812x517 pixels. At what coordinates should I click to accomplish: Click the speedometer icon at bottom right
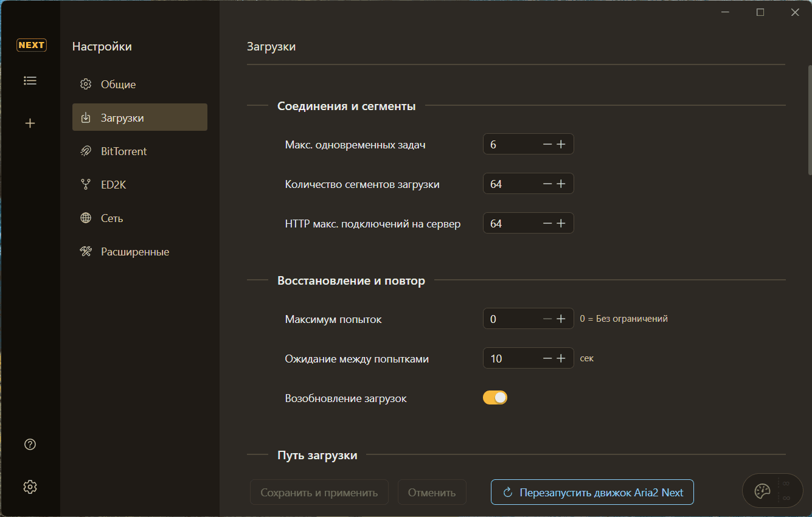762,491
